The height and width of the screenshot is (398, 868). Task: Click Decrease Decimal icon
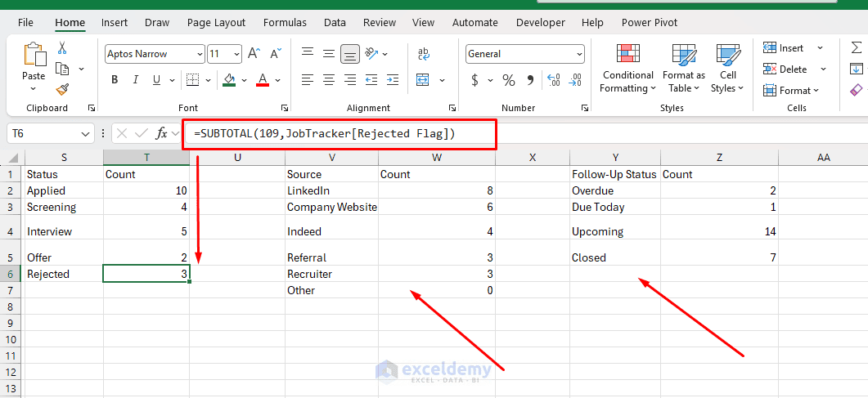click(x=575, y=80)
